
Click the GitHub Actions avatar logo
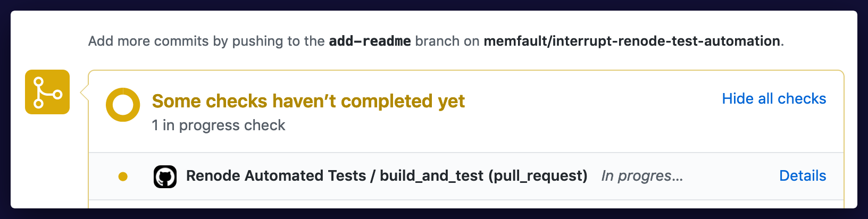165,176
